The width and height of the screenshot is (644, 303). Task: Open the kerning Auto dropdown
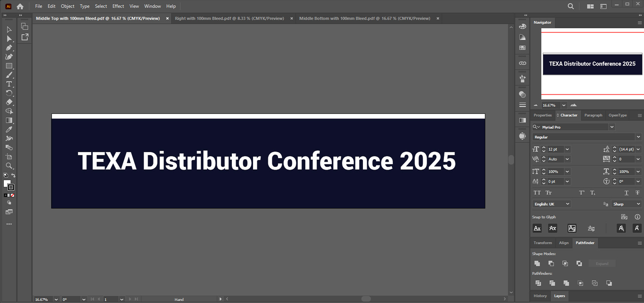567,159
